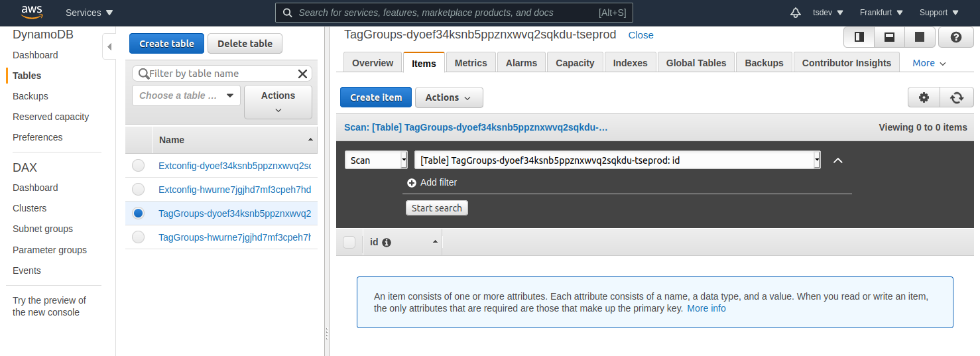Open the notifications bell icon
The height and width of the screenshot is (356, 980).
coord(796,13)
